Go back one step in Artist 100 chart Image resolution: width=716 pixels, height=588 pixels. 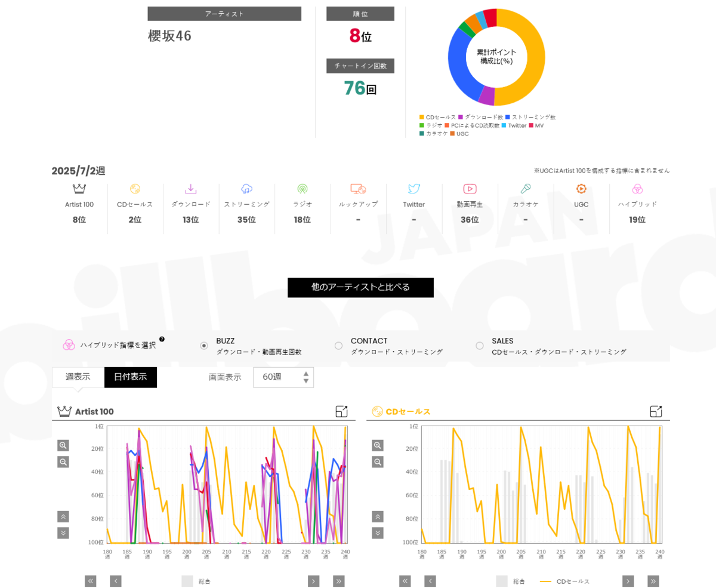point(116,581)
